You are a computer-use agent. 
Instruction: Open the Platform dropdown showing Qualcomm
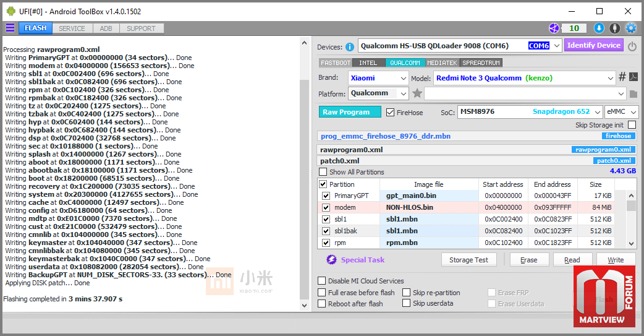pos(378,93)
